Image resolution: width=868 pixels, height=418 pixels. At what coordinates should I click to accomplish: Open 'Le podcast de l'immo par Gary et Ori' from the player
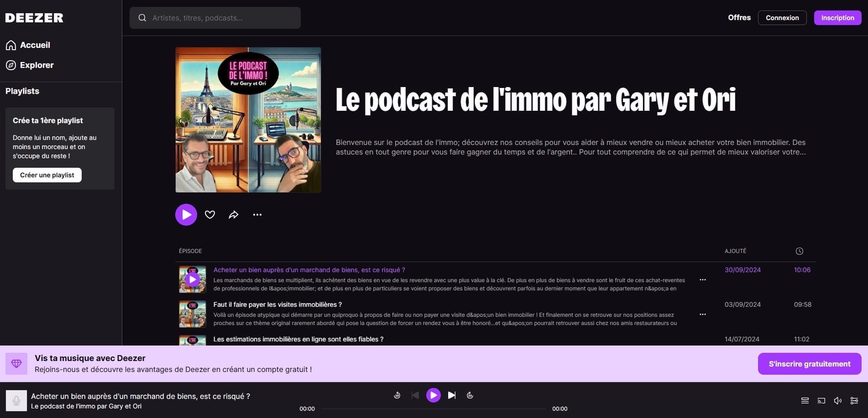(86, 406)
